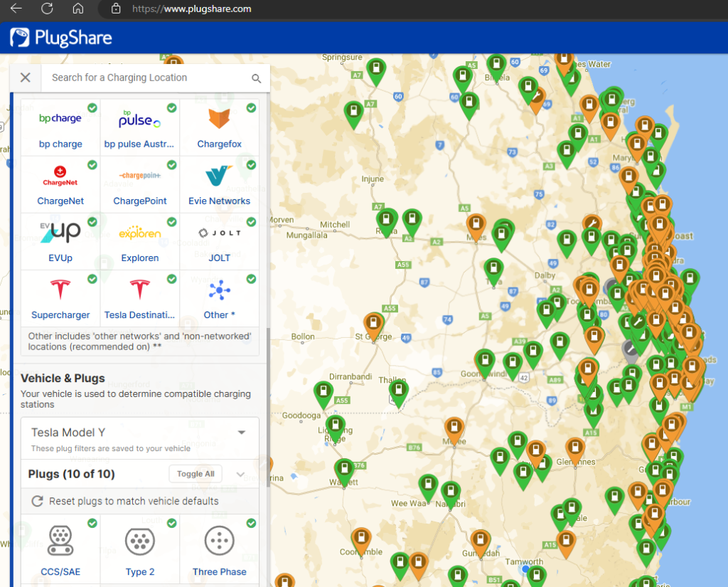728x587 pixels.
Task: Select the Tesla Destination logo
Action: pos(140,289)
